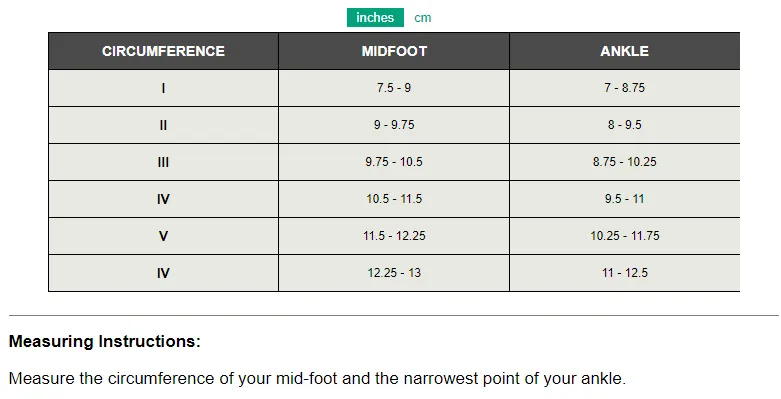Click the ANKLE column header
The height and width of the screenshot is (399, 781).
pos(625,51)
